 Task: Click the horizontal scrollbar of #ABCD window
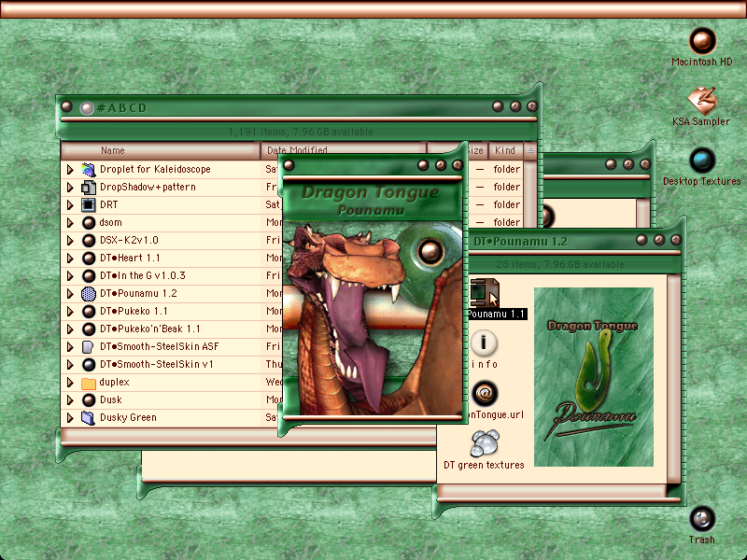tap(247, 435)
